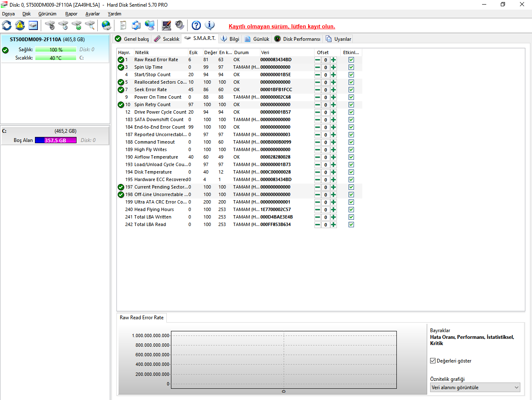
Task: Click the Sıcaklık 40 °C temperature bar
Action: click(56, 58)
